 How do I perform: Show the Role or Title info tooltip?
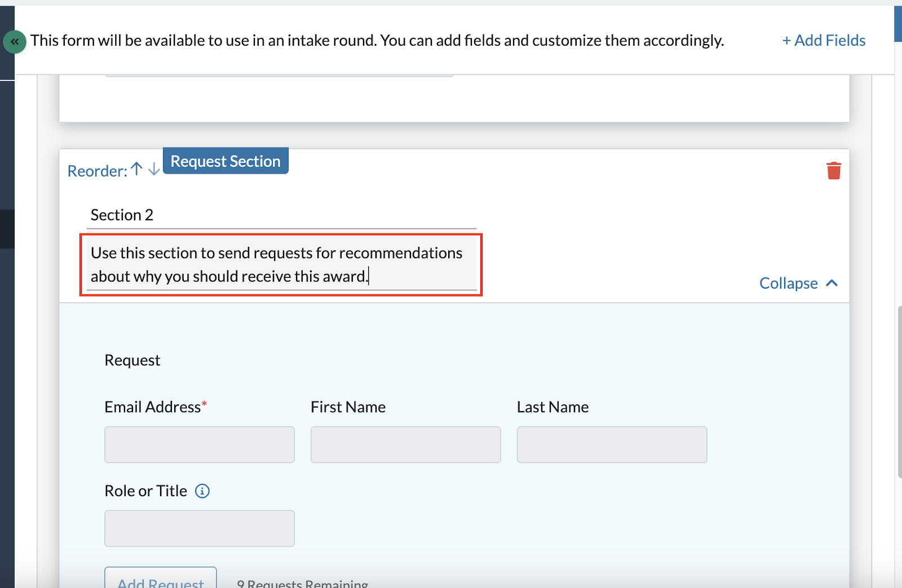(202, 491)
